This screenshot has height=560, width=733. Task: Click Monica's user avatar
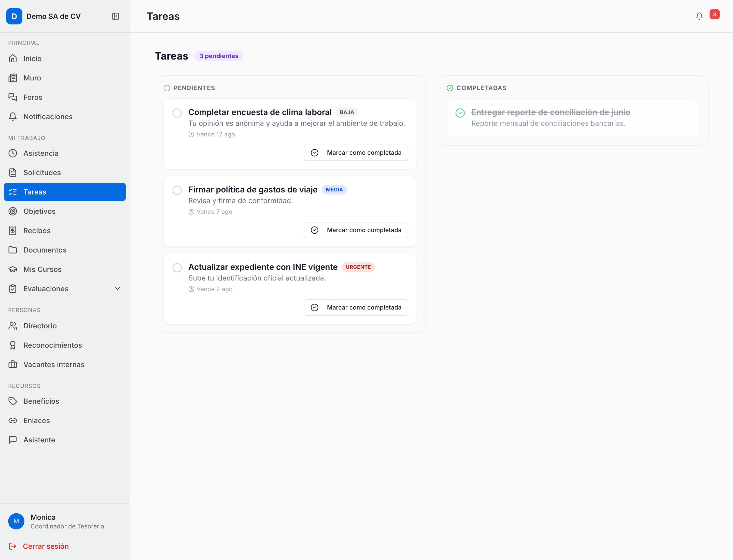(x=16, y=521)
